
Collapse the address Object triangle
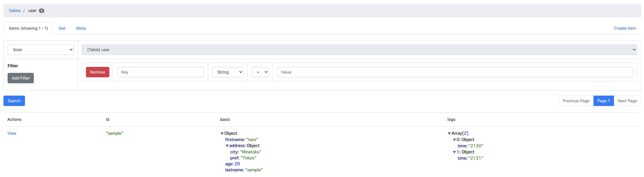tap(227, 146)
